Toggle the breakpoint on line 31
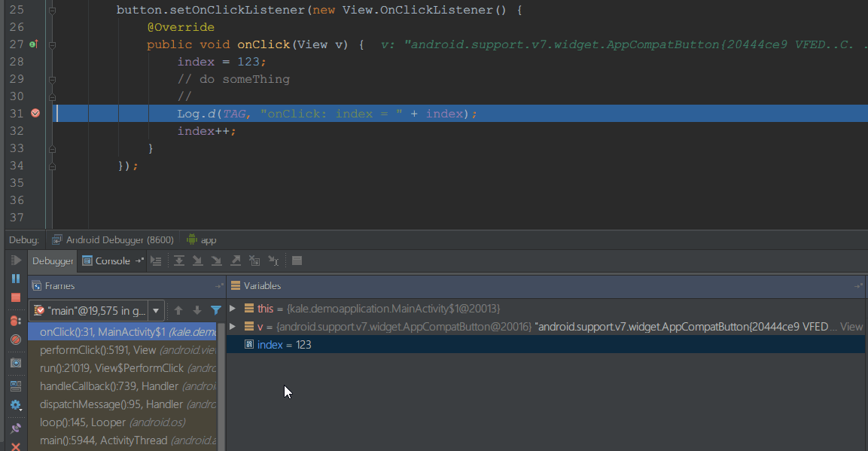868x451 pixels. [x=35, y=113]
